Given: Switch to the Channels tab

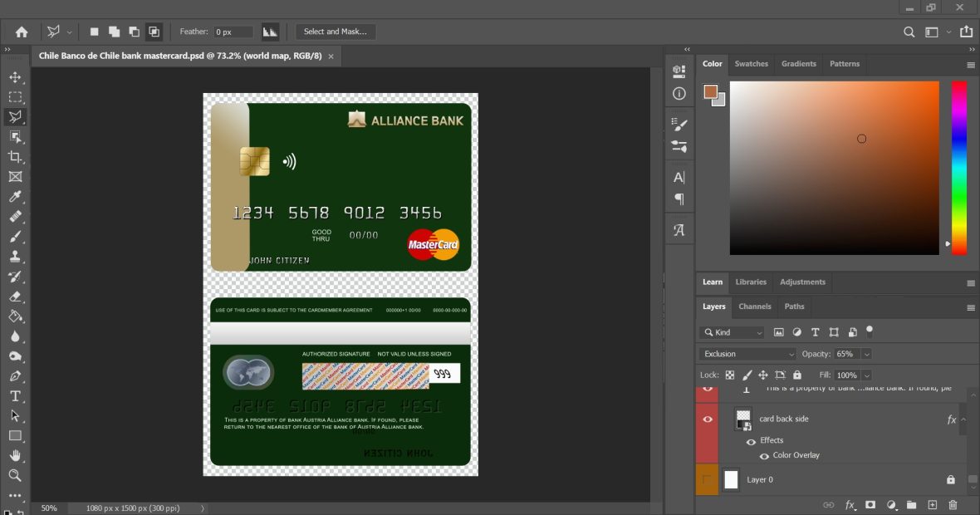Looking at the screenshot, I should coord(754,307).
